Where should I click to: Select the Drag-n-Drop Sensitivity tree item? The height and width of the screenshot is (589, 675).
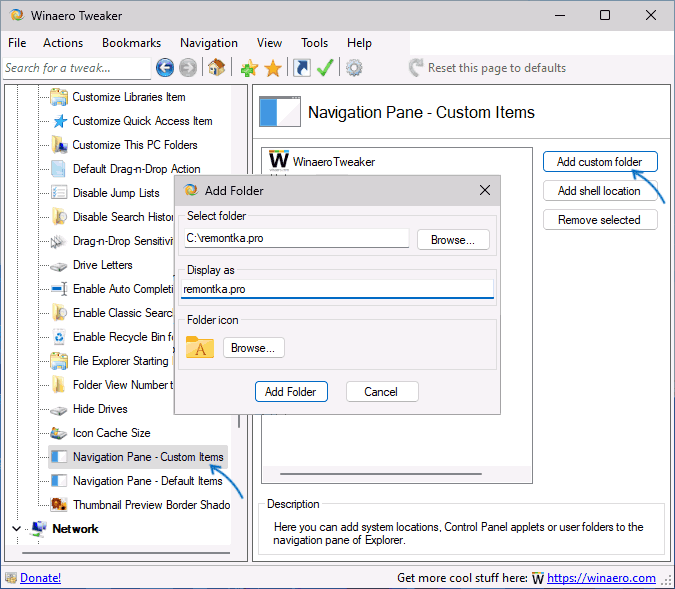click(123, 241)
